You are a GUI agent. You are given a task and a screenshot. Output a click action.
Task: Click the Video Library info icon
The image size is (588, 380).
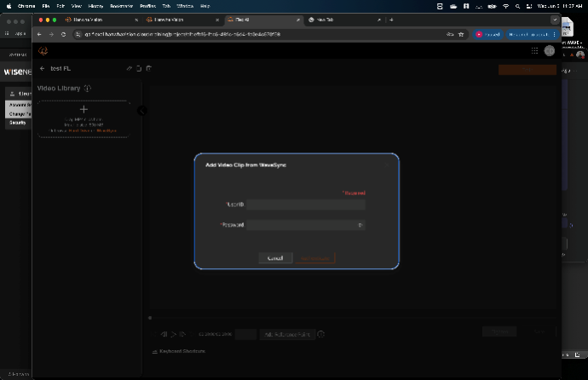tap(88, 88)
